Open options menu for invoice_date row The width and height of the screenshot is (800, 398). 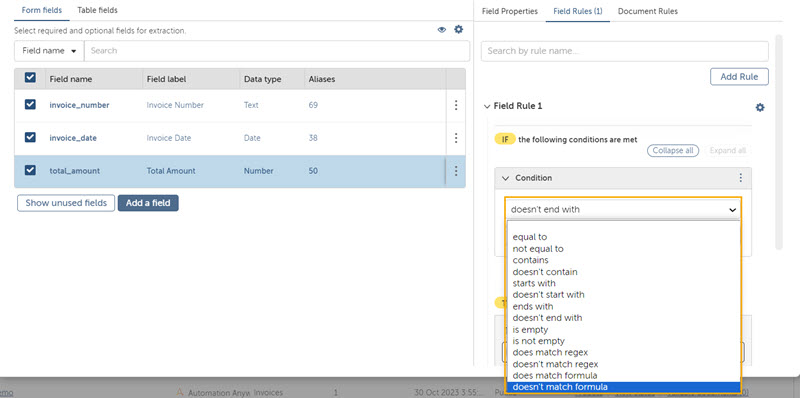pyautogui.click(x=456, y=138)
